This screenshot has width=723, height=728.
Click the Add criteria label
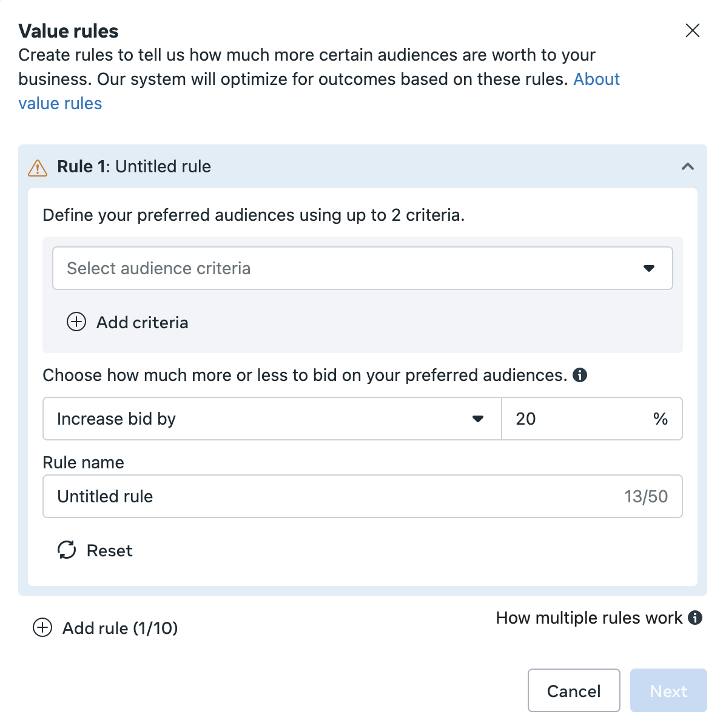click(143, 322)
